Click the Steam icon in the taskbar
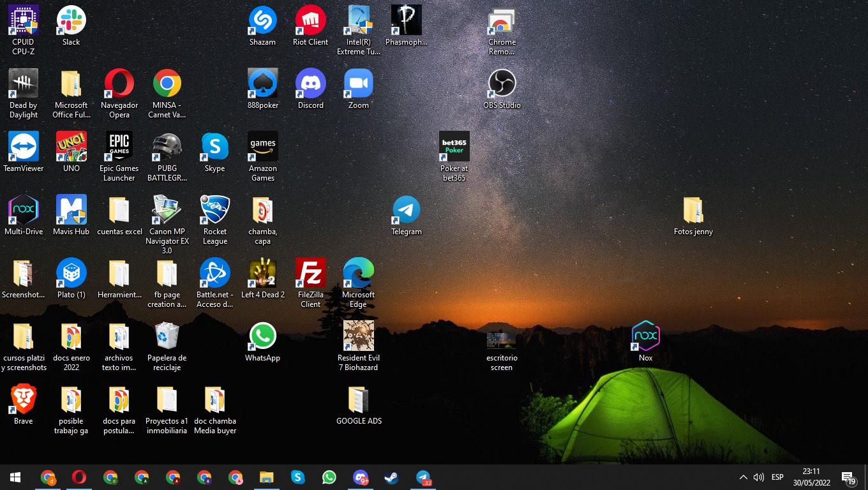Viewport: 868px width, 490px height. [391, 477]
